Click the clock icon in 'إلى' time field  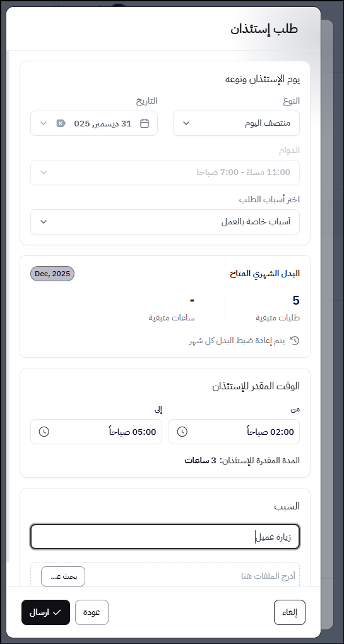[44, 432]
